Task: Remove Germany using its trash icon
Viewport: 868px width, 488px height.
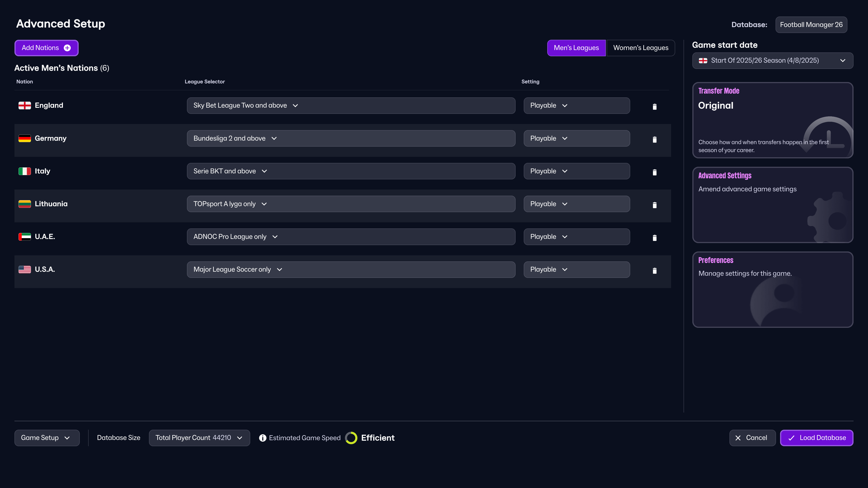Action: coord(654,139)
